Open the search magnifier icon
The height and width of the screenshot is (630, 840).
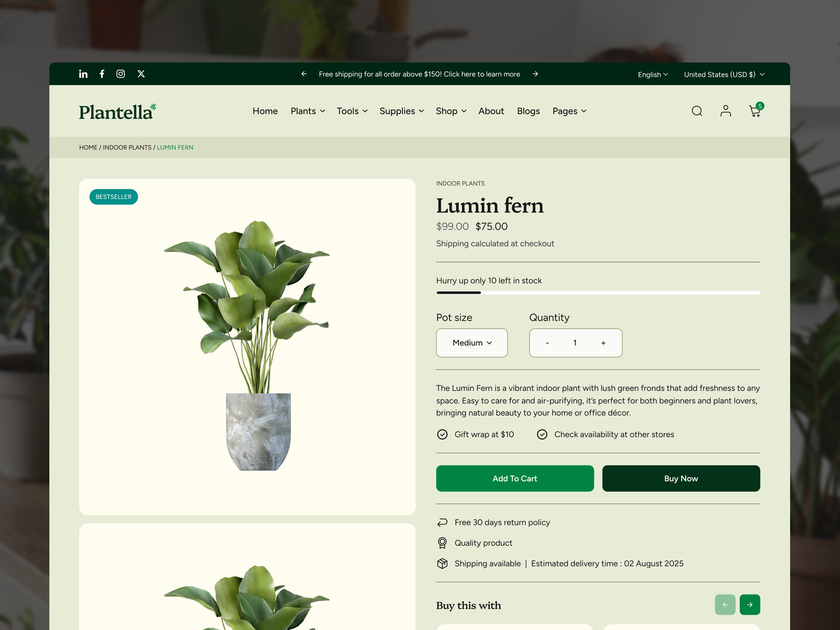[697, 111]
